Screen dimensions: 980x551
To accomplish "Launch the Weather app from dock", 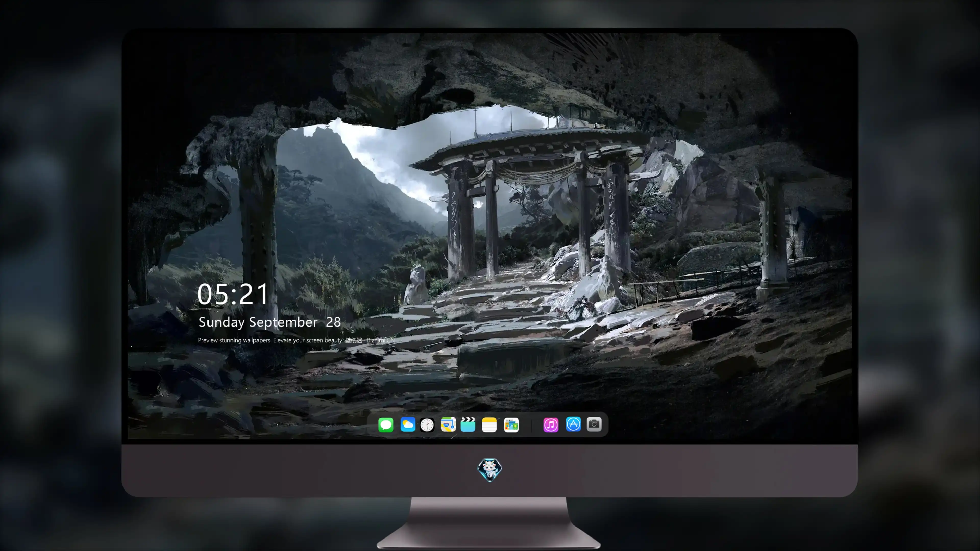I will pos(408,424).
